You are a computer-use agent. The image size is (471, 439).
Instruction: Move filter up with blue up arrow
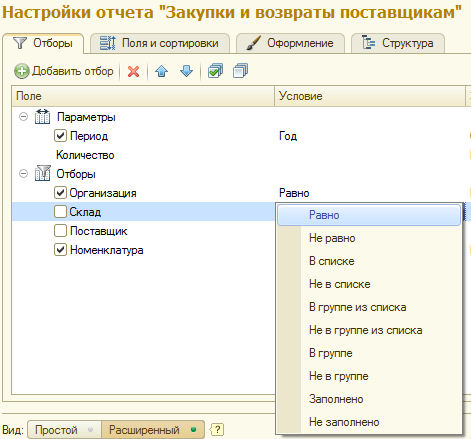[162, 71]
